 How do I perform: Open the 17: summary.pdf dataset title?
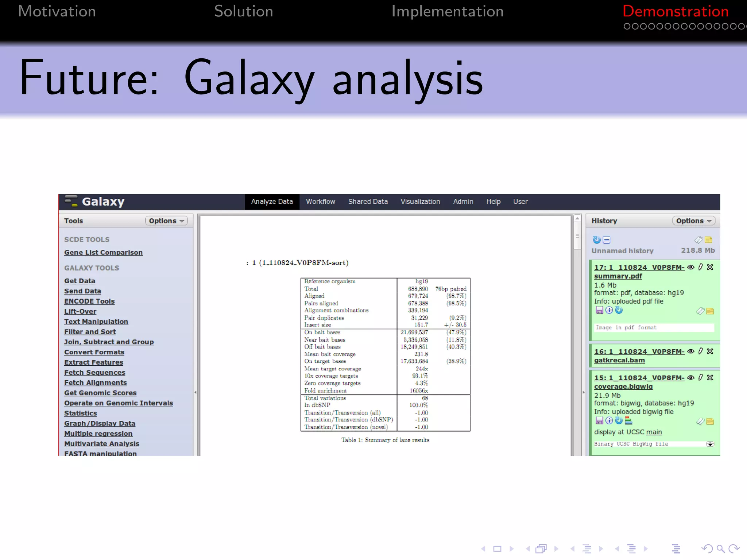pos(639,272)
